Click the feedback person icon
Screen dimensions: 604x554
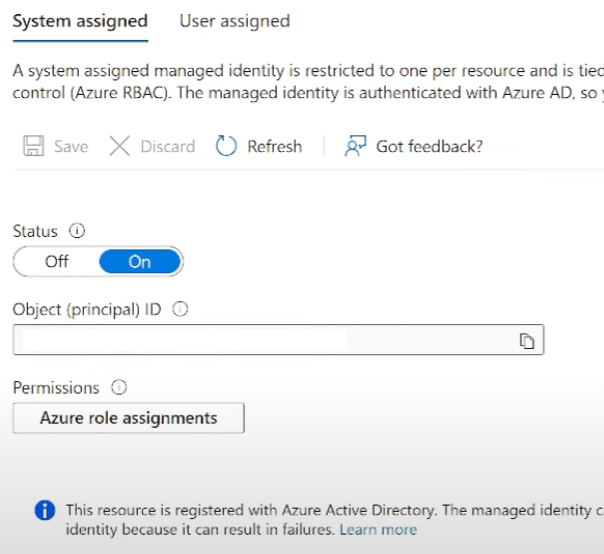tap(354, 147)
